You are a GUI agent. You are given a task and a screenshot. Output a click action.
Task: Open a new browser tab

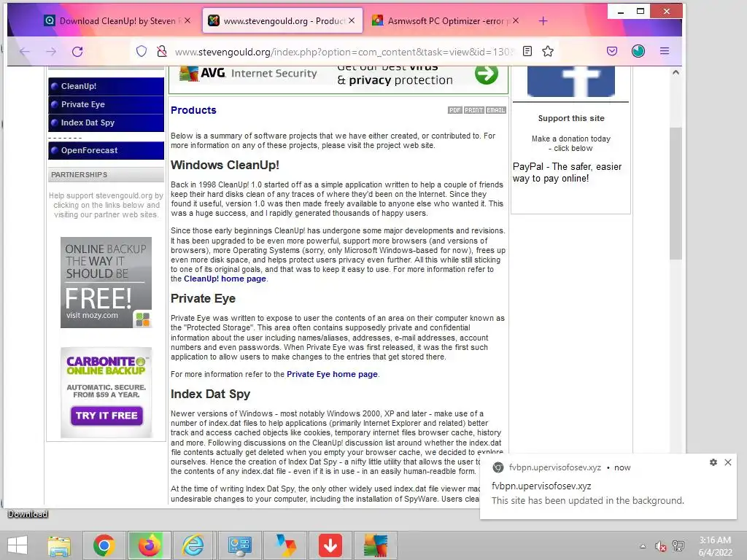point(543,21)
